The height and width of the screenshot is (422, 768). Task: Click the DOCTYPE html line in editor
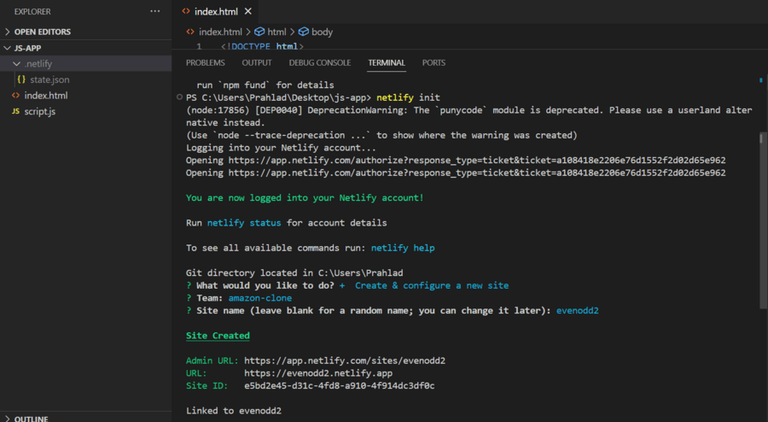coord(262,47)
